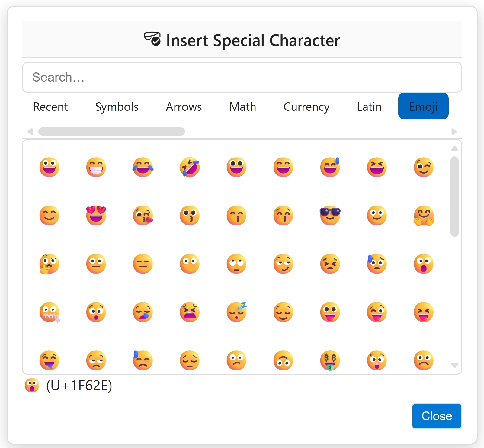Show the Recent characters tab
The width and height of the screenshot is (484, 448).
coord(50,107)
